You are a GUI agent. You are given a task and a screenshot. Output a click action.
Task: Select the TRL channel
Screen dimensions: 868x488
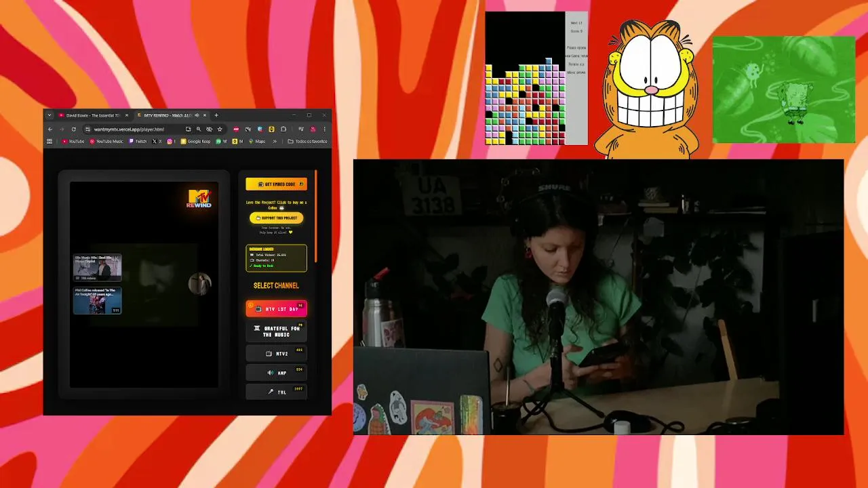276,391
